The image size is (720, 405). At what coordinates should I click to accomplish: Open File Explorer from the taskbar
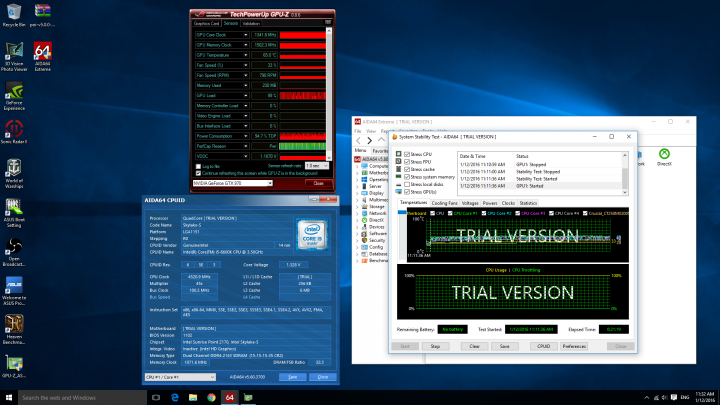[193, 398]
